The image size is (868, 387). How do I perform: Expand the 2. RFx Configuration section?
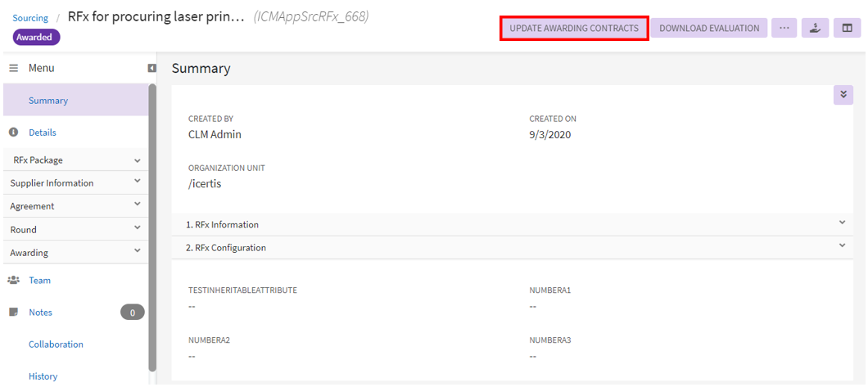[841, 246]
